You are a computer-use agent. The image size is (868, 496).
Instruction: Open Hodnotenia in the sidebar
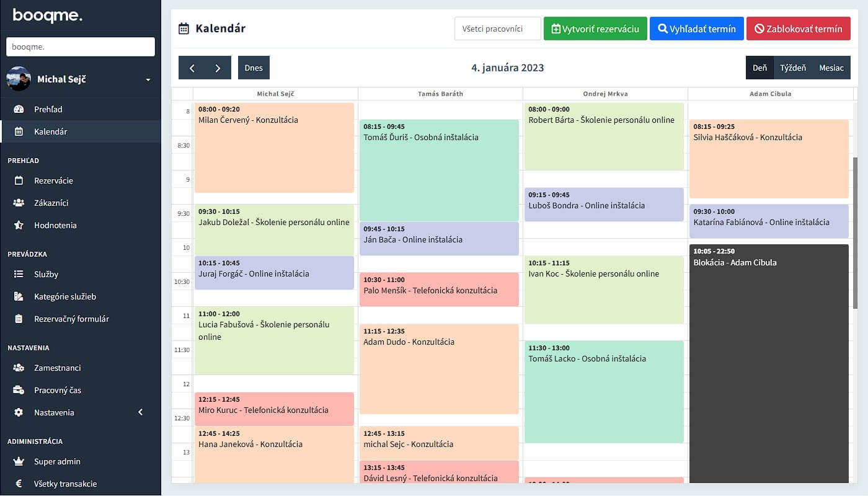(81, 225)
